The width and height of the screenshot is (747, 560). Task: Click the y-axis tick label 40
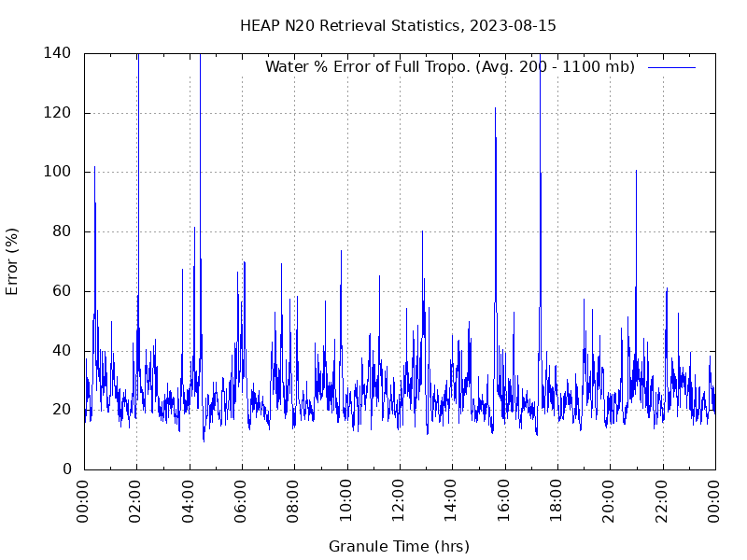[62, 351]
